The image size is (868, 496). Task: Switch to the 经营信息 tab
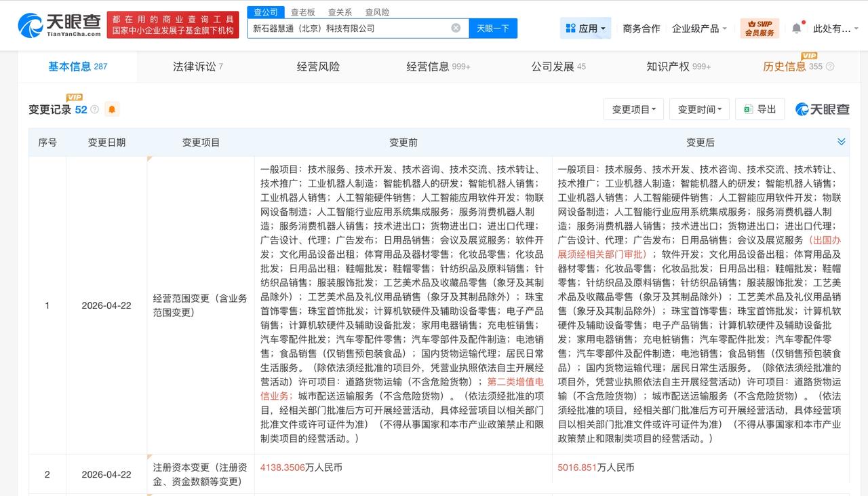tap(428, 66)
